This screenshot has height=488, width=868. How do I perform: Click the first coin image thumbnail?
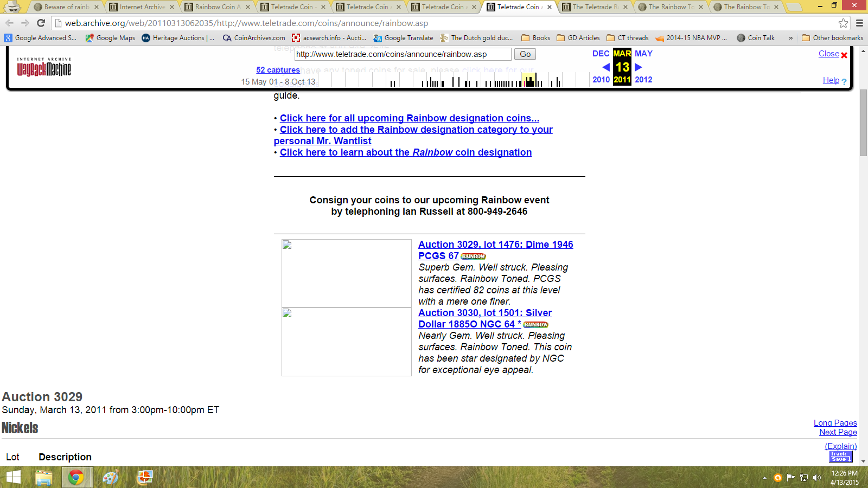[346, 273]
